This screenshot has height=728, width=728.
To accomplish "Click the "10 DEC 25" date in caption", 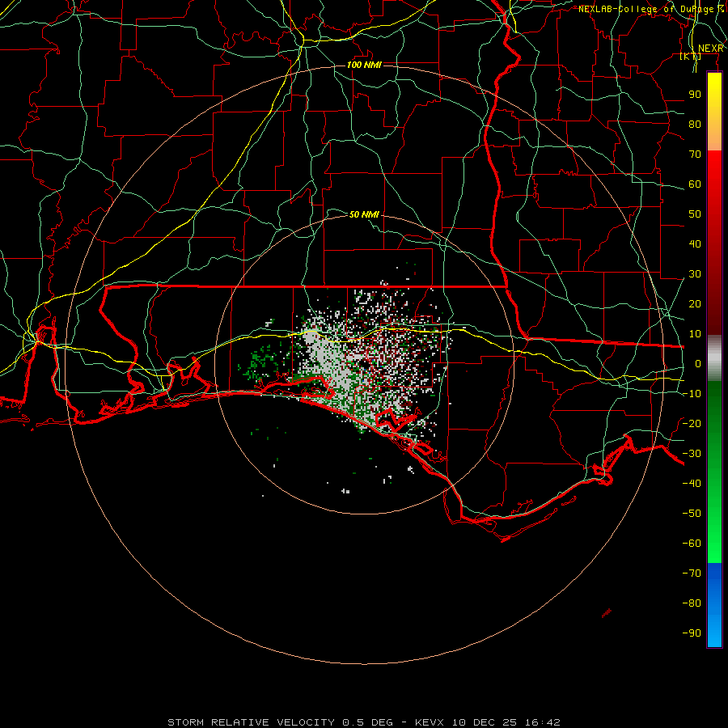I will (x=485, y=722).
